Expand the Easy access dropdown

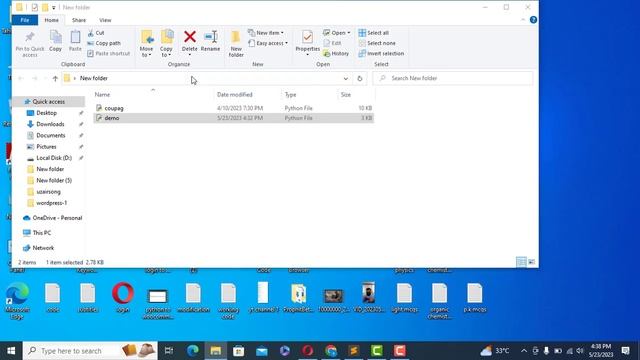268,43
